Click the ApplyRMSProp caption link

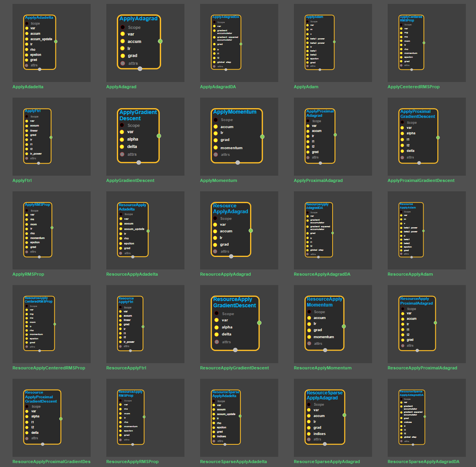[28, 274]
